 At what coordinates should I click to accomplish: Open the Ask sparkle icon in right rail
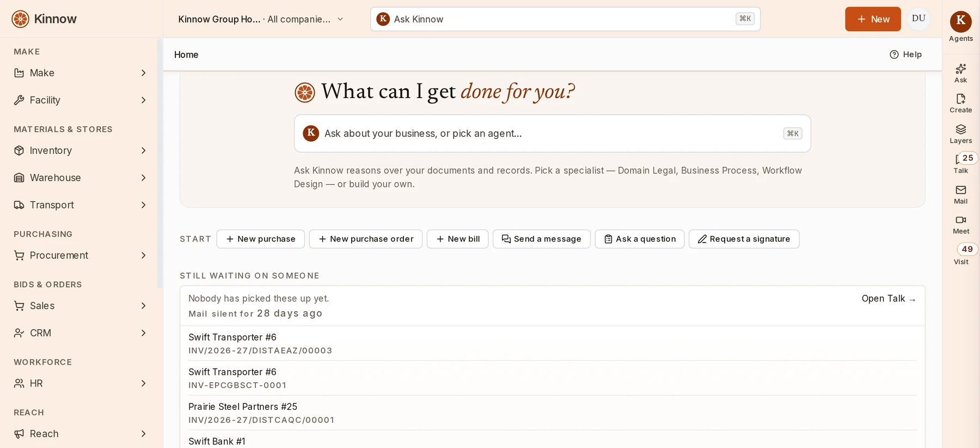[x=960, y=69]
